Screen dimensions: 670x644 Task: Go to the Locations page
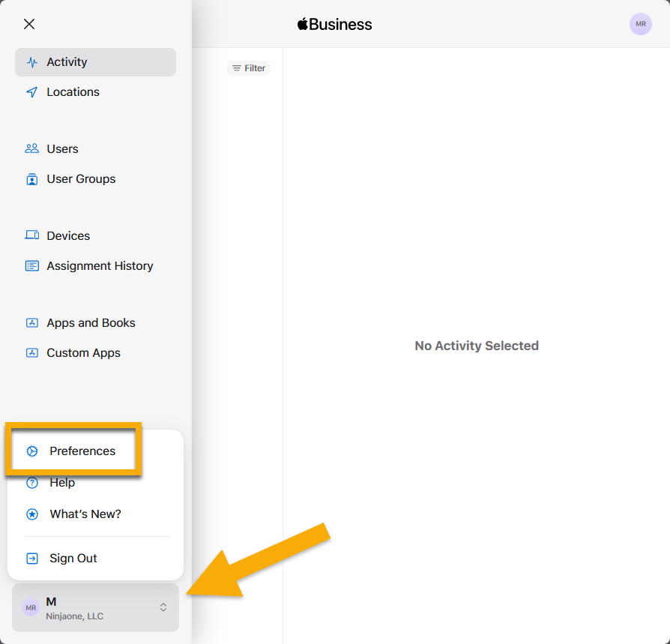click(x=73, y=92)
